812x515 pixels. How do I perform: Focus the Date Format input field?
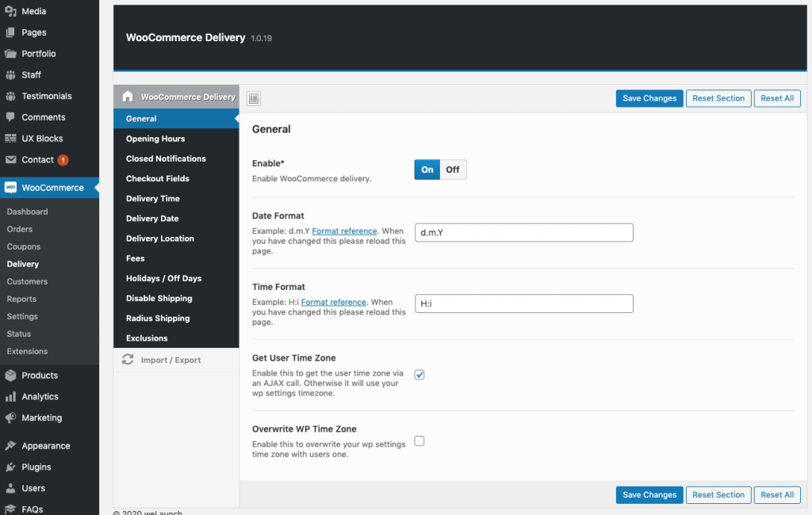523,232
